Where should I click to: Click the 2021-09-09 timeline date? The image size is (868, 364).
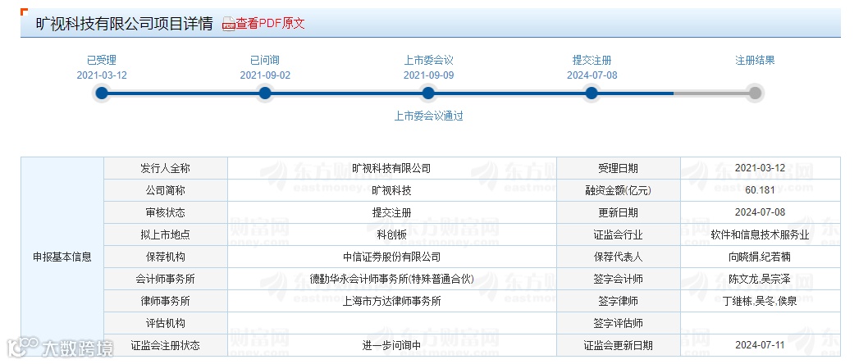(x=428, y=75)
